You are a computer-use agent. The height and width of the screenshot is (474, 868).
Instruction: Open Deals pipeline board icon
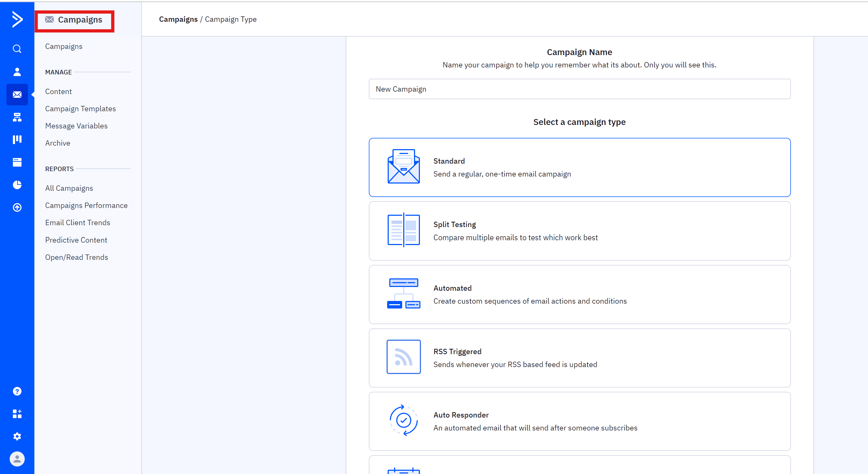pos(17,139)
